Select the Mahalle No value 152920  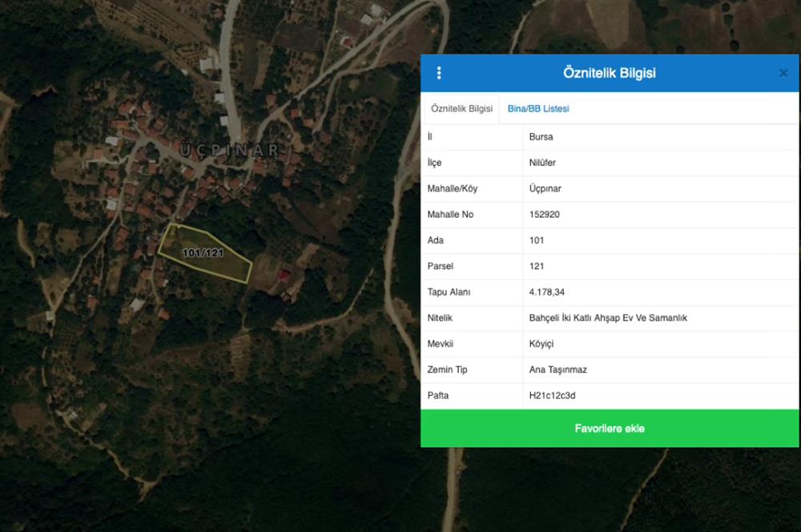pyautogui.click(x=545, y=215)
